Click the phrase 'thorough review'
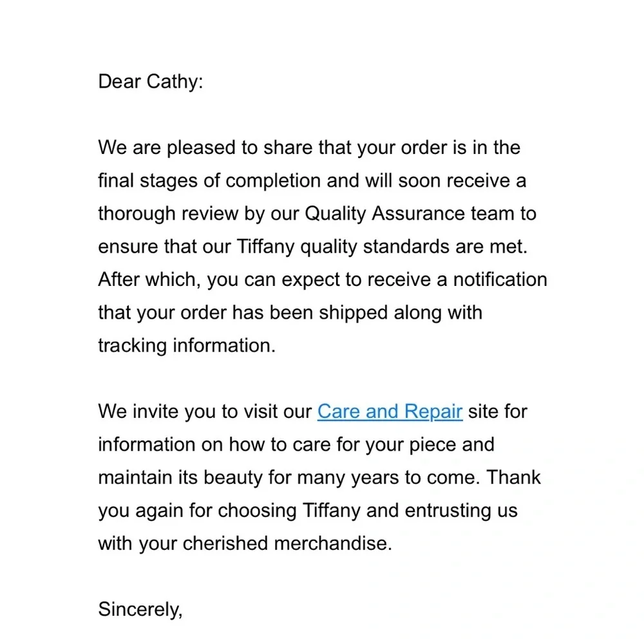Screen dimensions: 644x644 (x=168, y=214)
